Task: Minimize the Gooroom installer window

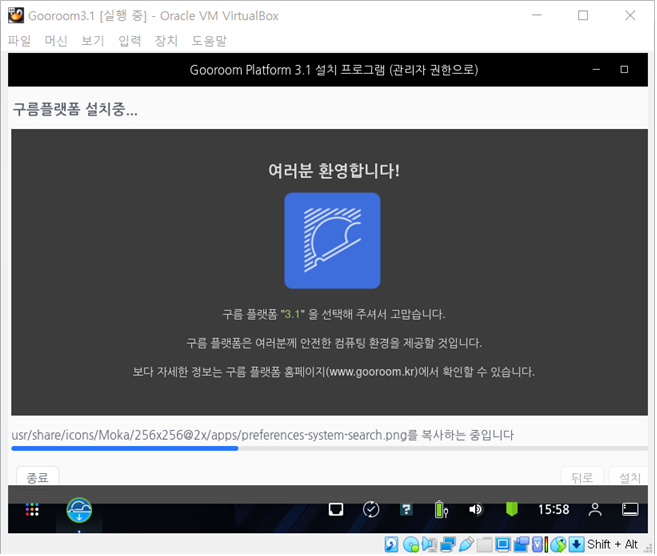Action: (596, 70)
